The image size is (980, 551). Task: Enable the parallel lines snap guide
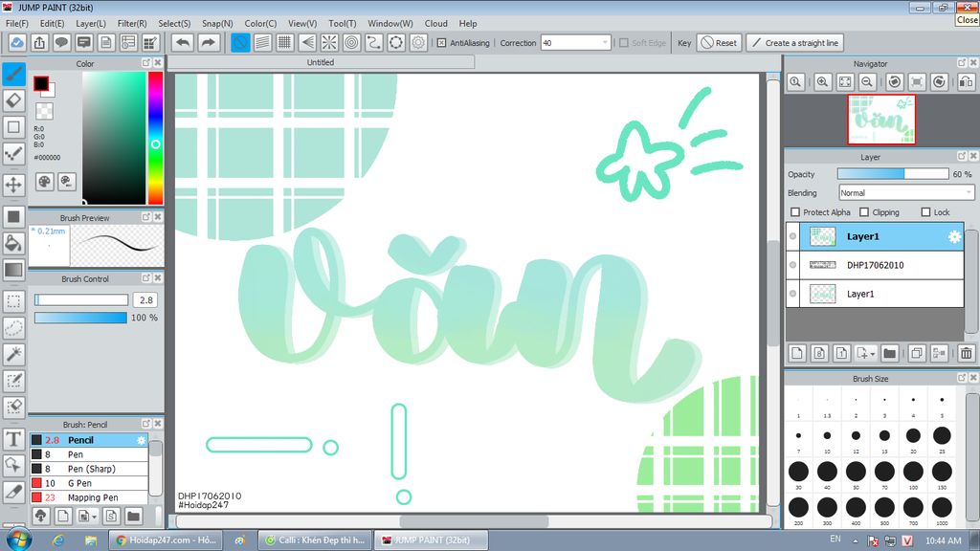point(262,42)
